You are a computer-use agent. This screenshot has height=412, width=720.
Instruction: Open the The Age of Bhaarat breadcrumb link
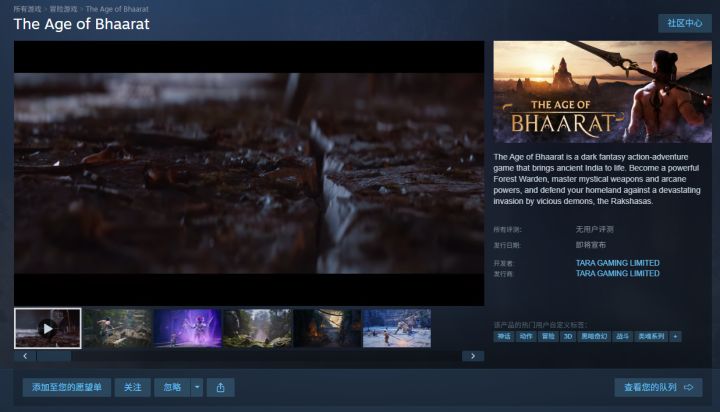pyautogui.click(x=117, y=9)
